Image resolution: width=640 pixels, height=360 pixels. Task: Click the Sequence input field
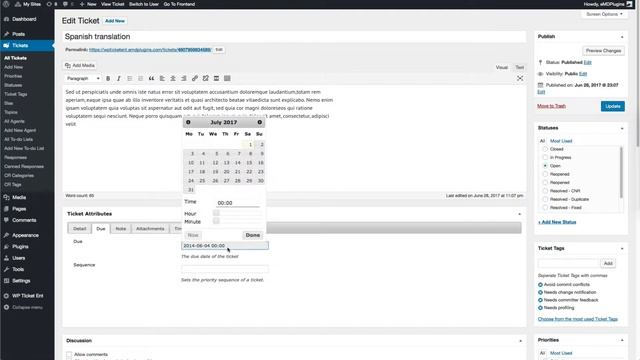[225, 269]
